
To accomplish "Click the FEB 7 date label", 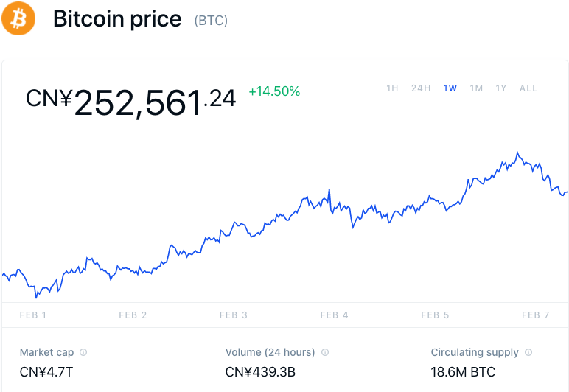I will click(536, 315).
